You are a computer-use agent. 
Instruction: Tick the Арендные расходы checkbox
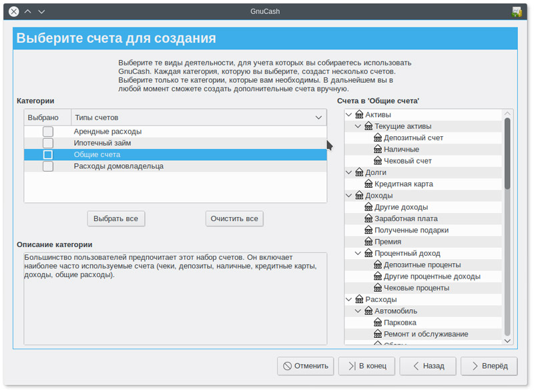48,132
